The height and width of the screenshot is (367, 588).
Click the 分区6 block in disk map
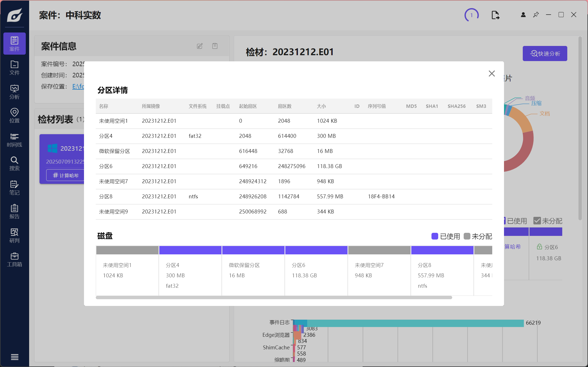tap(316, 270)
